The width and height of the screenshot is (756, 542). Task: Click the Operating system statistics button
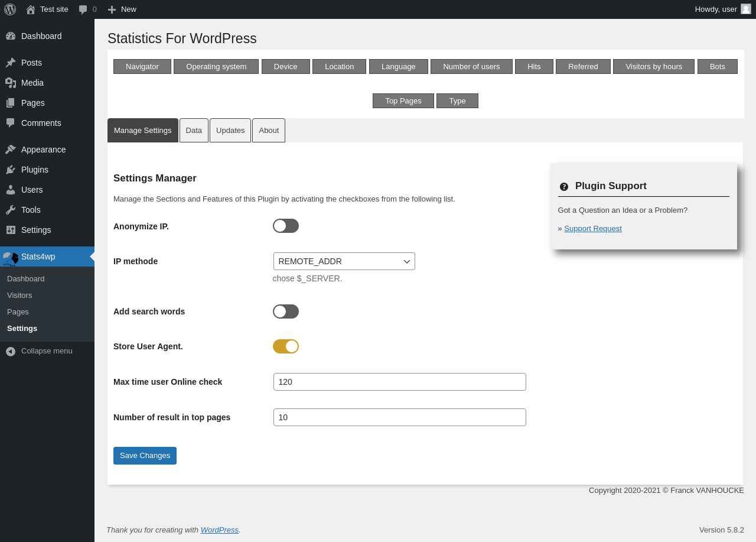[x=216, y=67]
